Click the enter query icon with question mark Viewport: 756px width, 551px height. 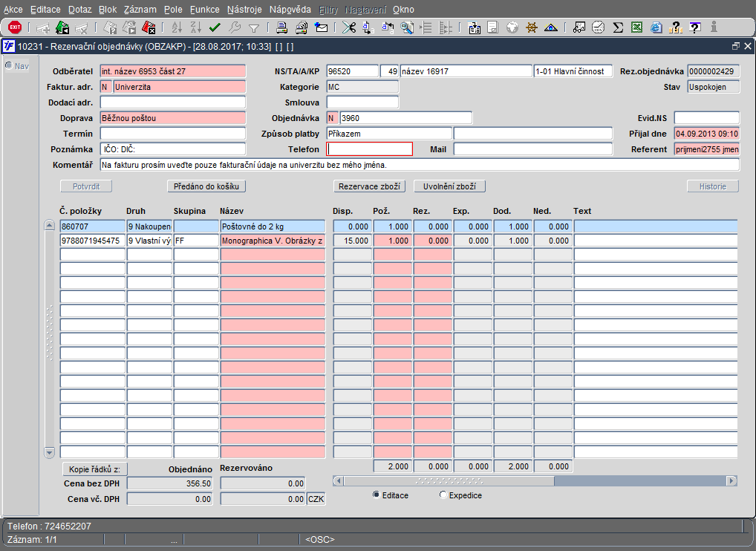pyautogui.click(x=111, y=27)
